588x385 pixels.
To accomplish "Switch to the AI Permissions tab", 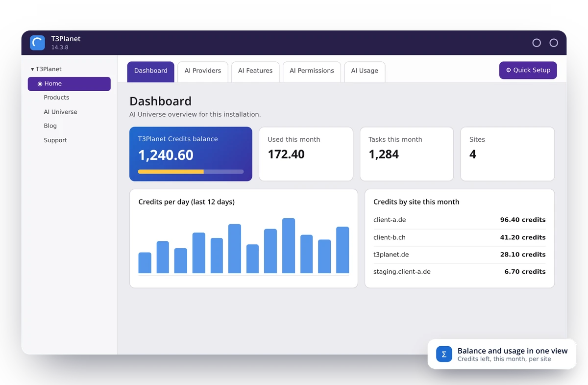I will 312,72.
